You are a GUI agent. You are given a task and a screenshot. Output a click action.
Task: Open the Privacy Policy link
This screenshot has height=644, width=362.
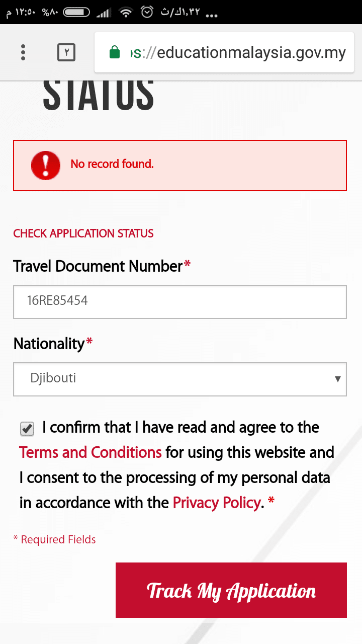click(x=217, y=503)
